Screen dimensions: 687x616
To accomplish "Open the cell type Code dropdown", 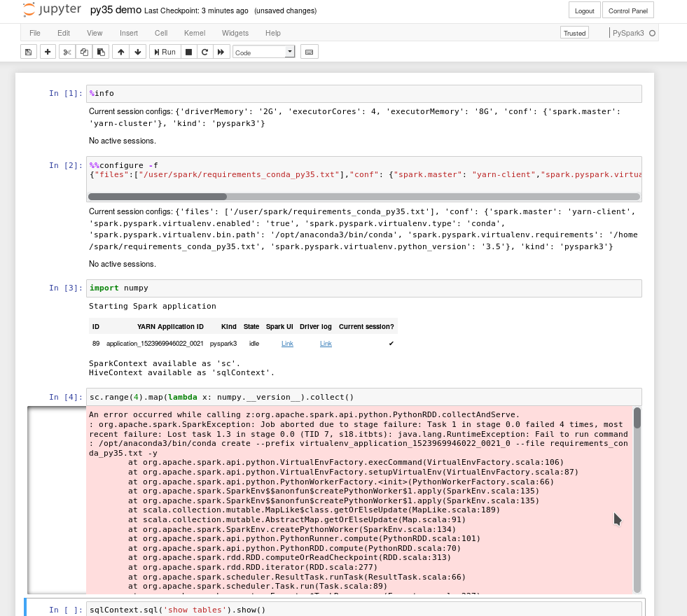I will (264, 52).
